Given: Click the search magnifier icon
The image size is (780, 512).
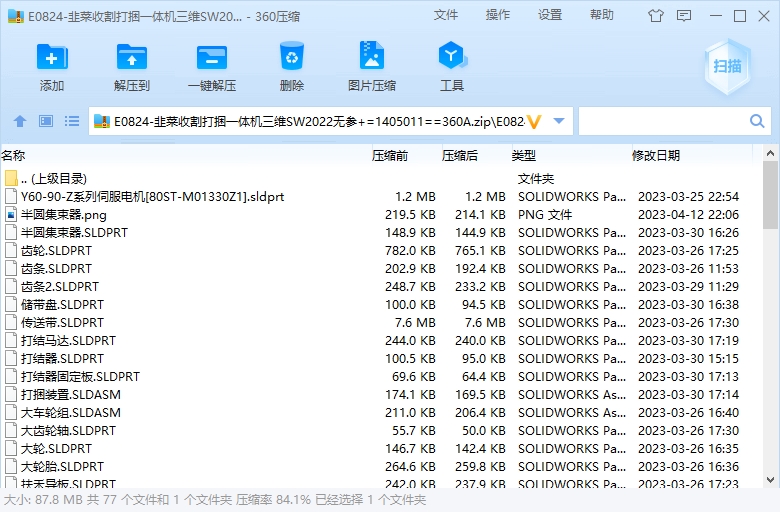Looking at the screenshot, I should (757, 121).
